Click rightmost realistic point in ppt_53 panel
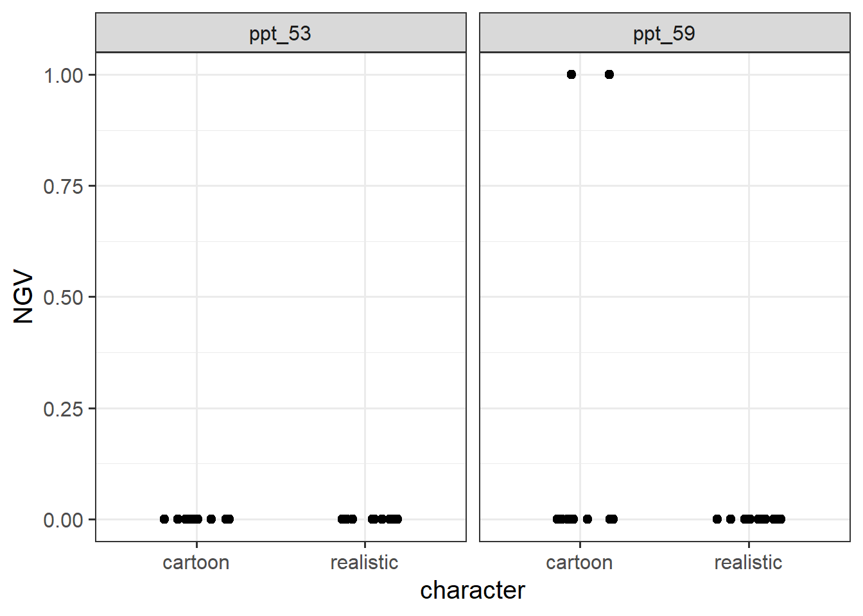 [397, 519]
